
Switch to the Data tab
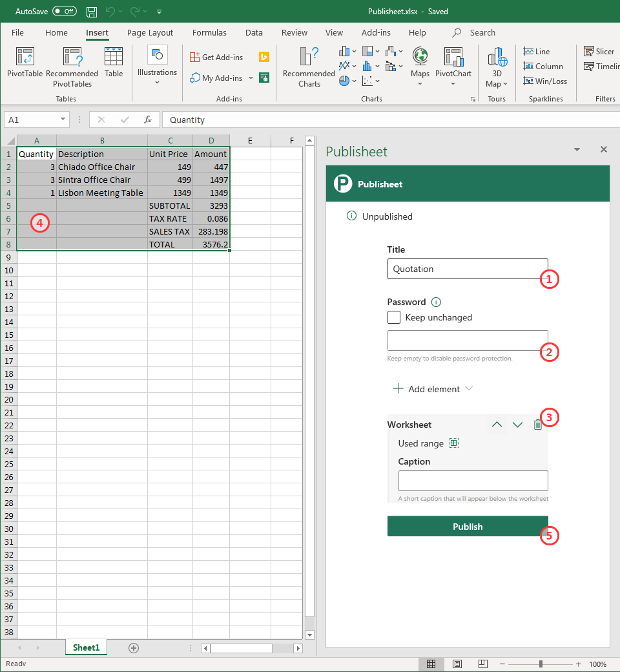(x=254, y=32)
